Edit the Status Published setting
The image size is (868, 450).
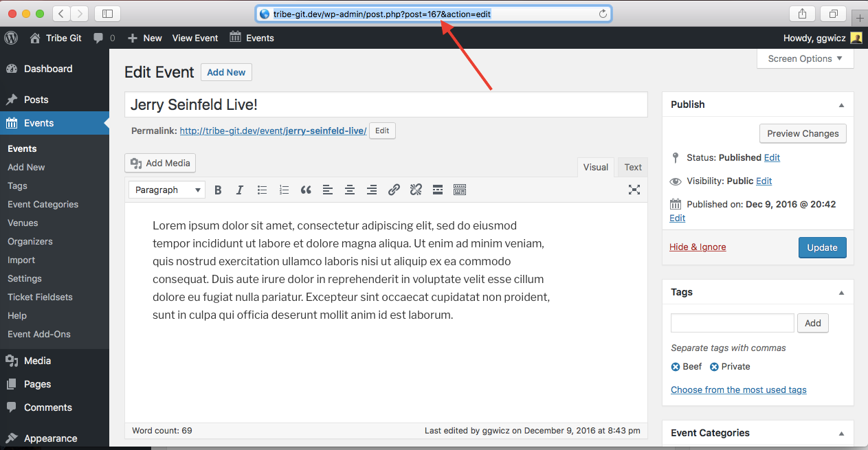772,157
